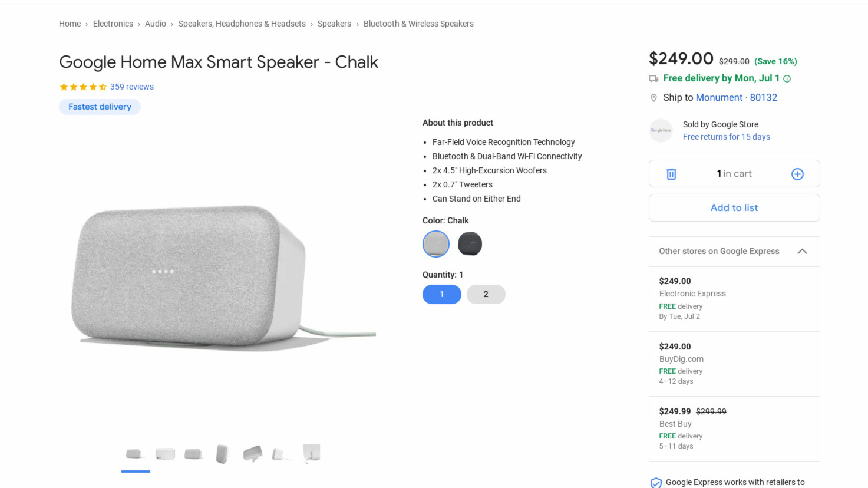Click the Google Store seller logo

coord(661,130)
